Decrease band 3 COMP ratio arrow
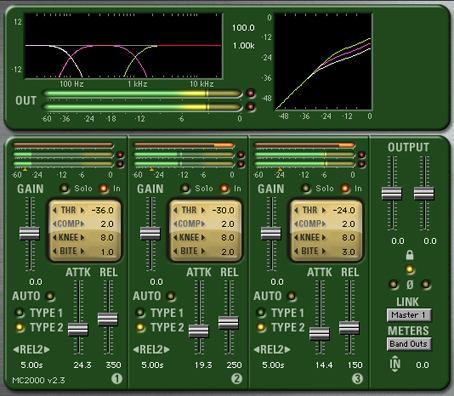The width and height of the screenshot is (454, 396). 296,224
